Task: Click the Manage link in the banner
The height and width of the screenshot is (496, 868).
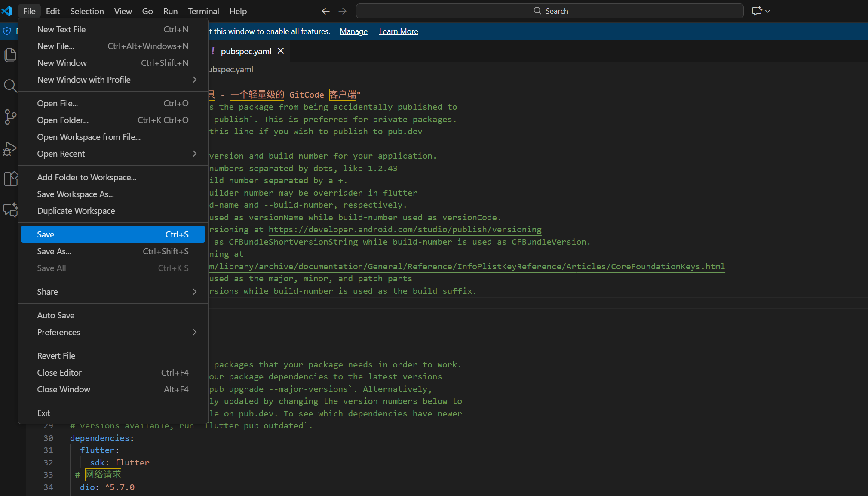Action: (x=353, y=31)
